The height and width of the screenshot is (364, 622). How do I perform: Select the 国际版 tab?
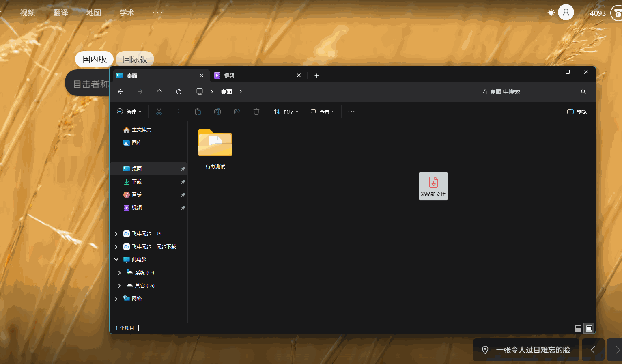[x=135, y=59]
